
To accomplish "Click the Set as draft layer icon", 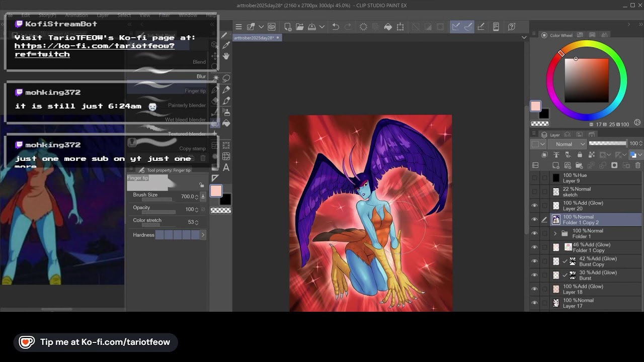I will pos(568,155).
